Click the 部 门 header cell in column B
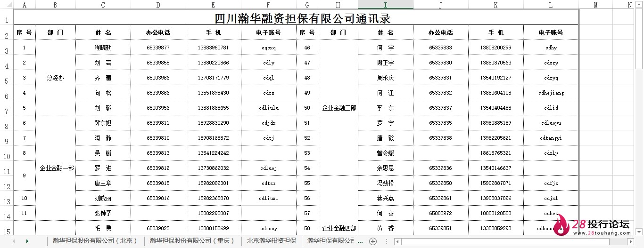 (56, 33)
